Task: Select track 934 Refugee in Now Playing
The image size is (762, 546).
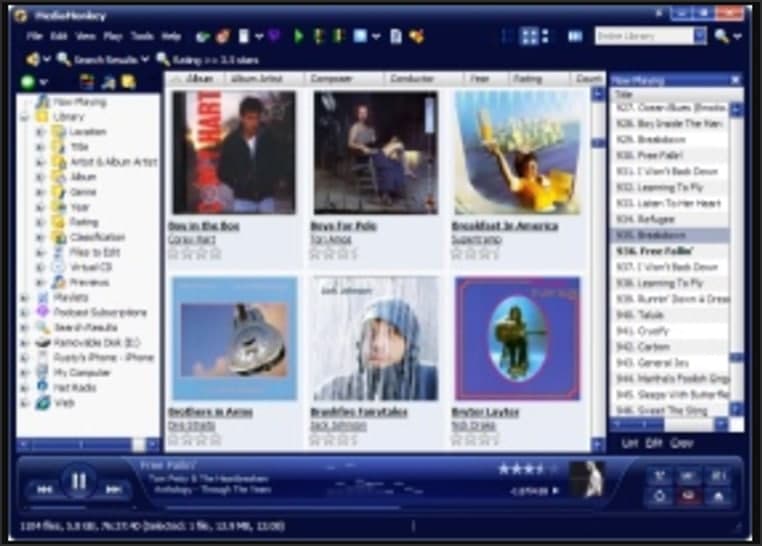Action: [669, 220]
